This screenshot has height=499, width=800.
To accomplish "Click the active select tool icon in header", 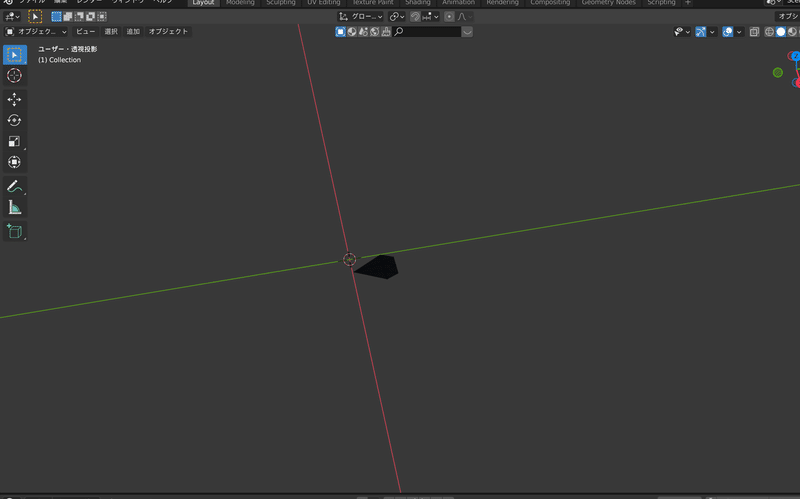I will pos(35,17).
